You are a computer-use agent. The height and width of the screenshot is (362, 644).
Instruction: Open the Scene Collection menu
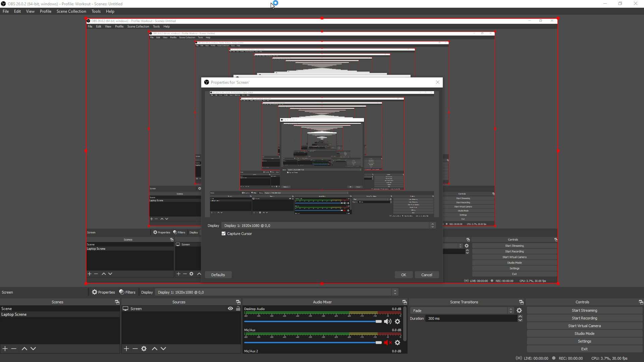pos(71,11)
